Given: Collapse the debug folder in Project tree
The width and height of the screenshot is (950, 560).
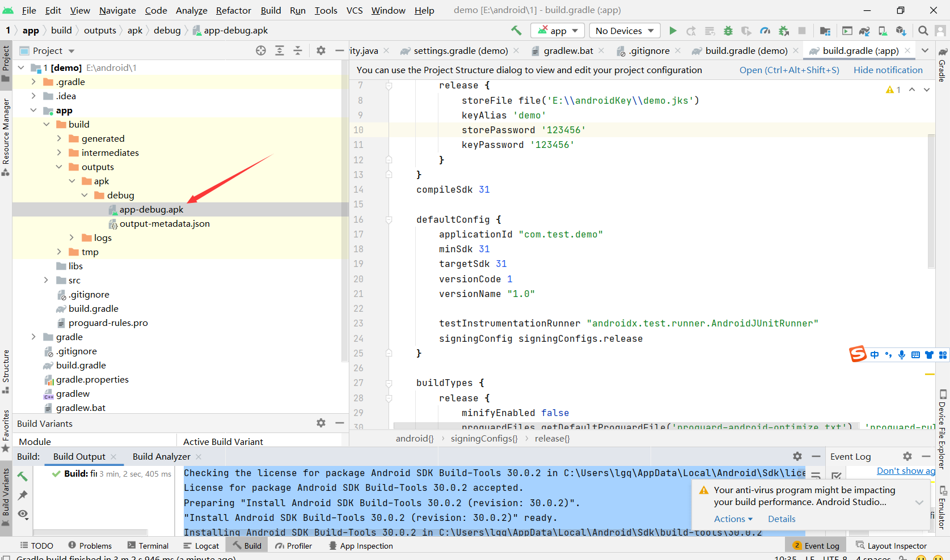Looking at the screenshot, I should [x=85, y=195].
